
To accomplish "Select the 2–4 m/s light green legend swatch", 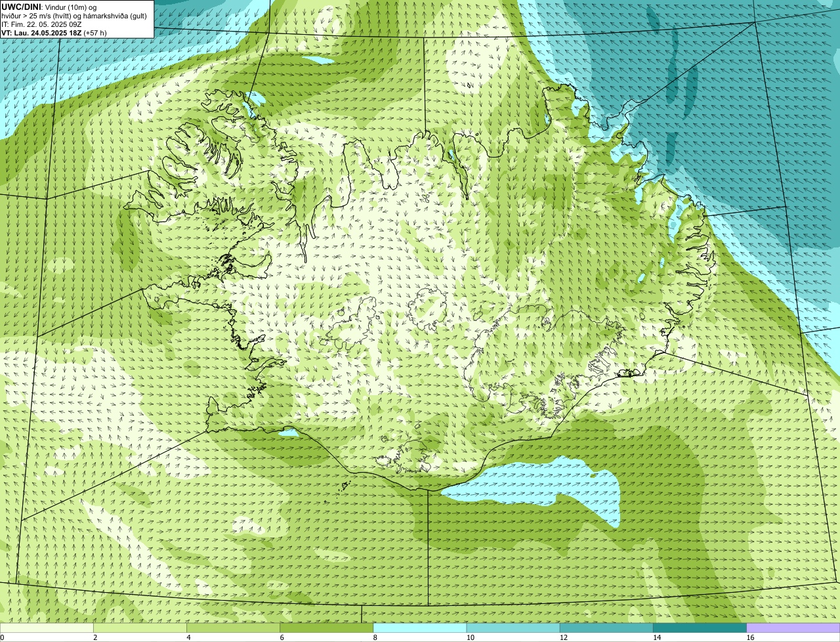I will (x=140, y=628).
